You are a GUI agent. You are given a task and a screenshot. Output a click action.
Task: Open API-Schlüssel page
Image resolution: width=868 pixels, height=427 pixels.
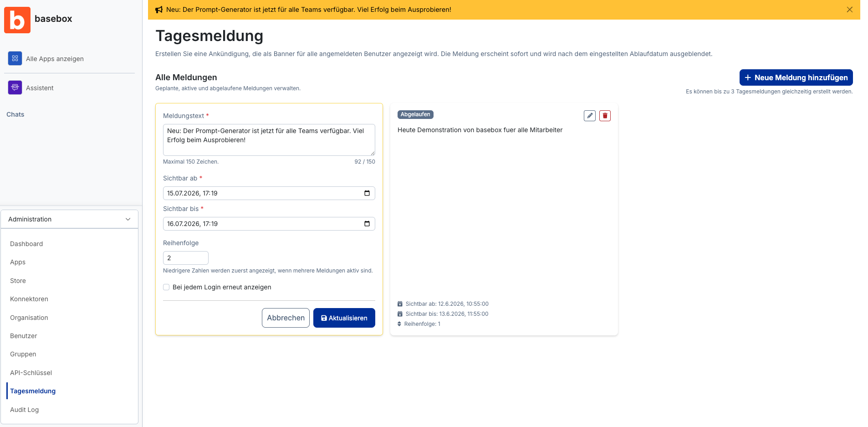tap(31, 373)
